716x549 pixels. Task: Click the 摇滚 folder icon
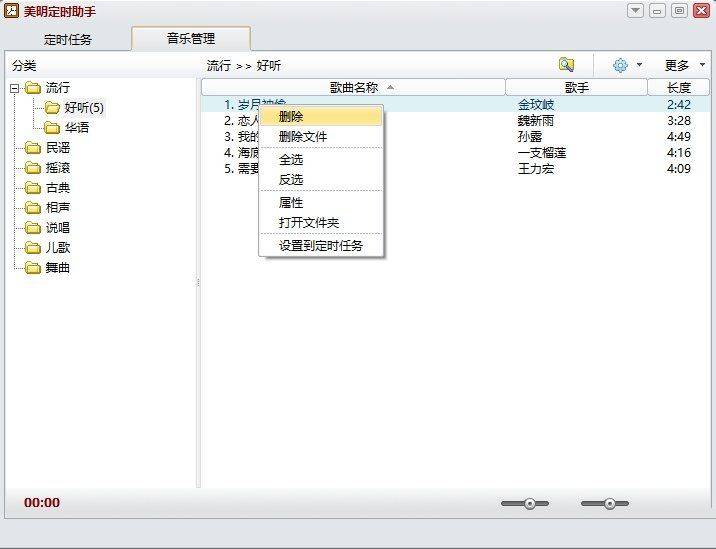click(33, 168)
